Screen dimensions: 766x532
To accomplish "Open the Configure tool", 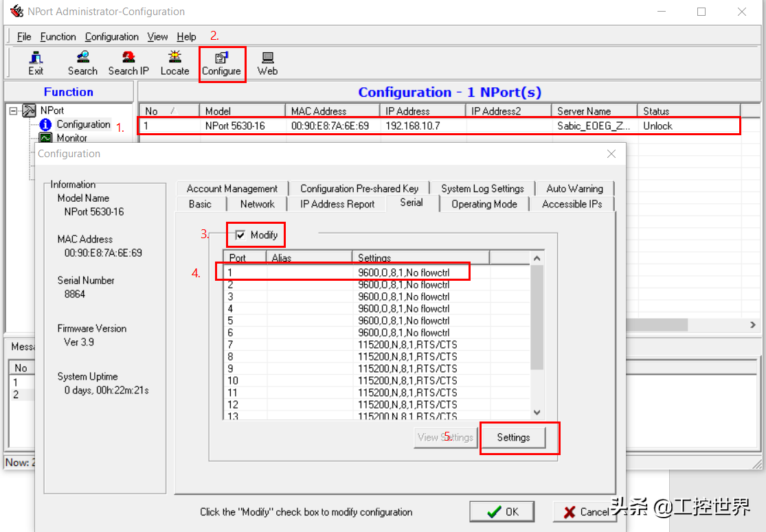I will pyautogui.click(x=221, y=63).
